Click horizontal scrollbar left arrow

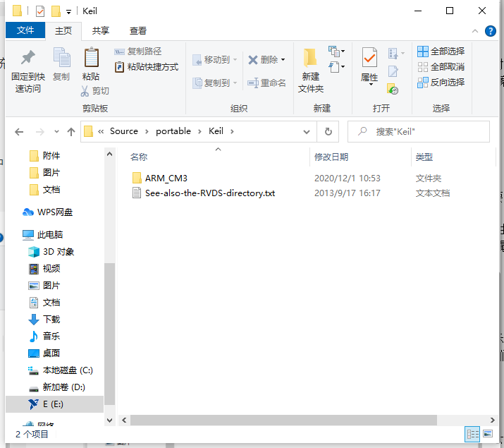[x=124, y=420]
